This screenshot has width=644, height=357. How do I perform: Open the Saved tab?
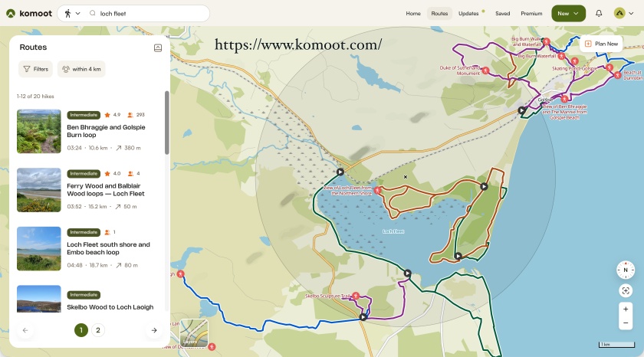502,13
